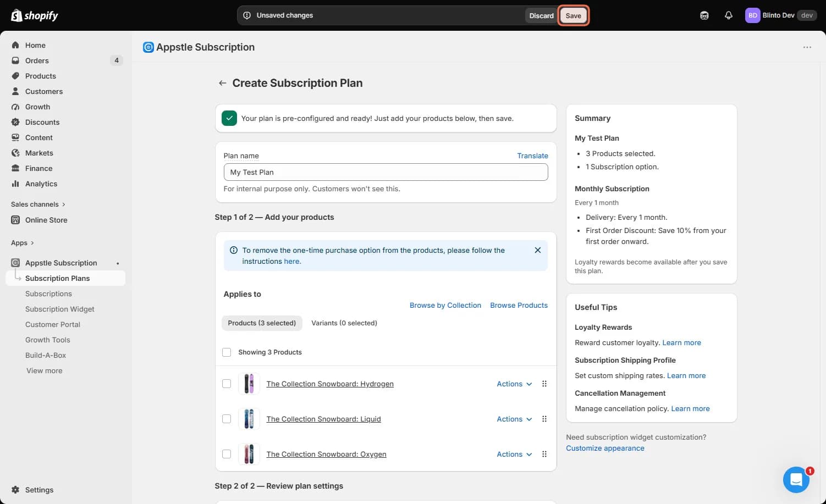Screen dimensions: 826x504
Task: Open the Orders icon in sidebar
Action: point(15,60)
